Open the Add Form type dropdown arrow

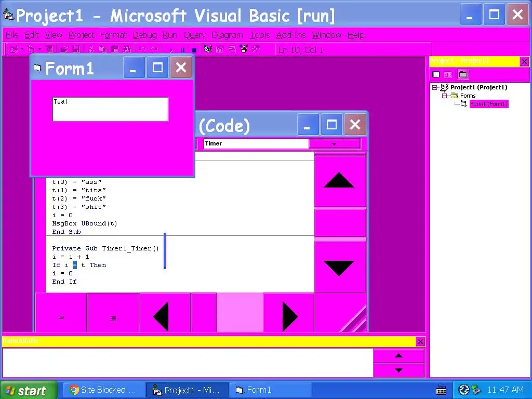click(x=39, y=49)
